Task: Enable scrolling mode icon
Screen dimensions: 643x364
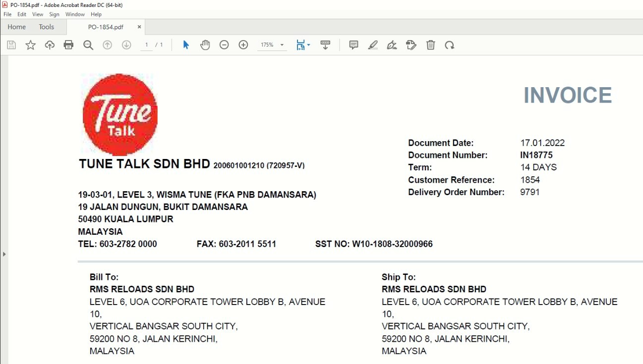Action: (325, 45)
